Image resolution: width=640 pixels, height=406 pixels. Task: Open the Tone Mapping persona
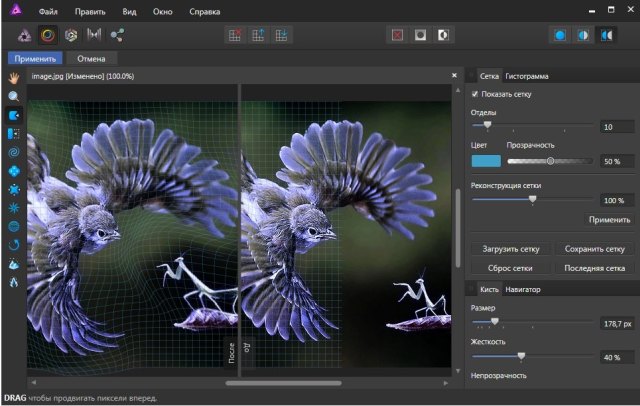point(95,35)
